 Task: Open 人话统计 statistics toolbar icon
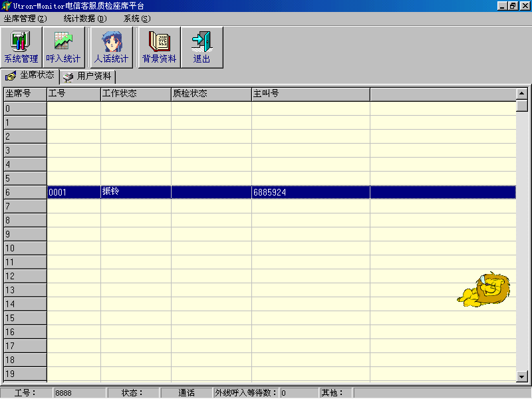tap(111, 47)
